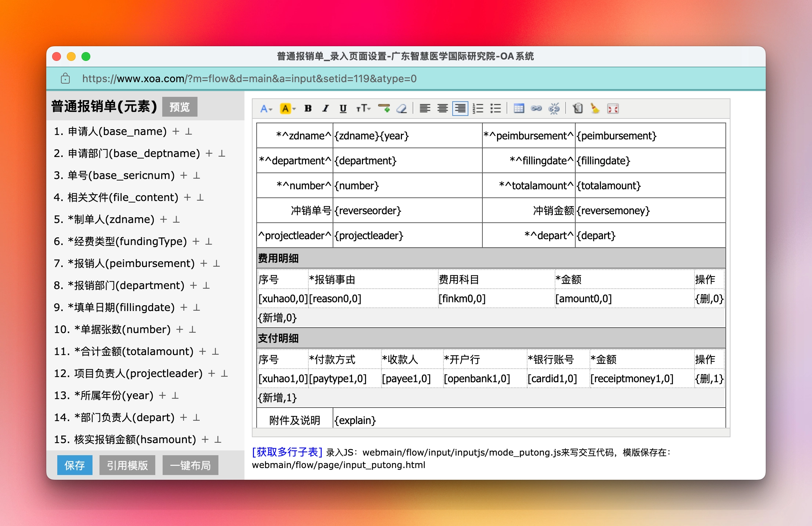This screenshot has height=526, width=812.
Task: Open the font color picker
Action: pyautogui.click(x=266, y=109)
